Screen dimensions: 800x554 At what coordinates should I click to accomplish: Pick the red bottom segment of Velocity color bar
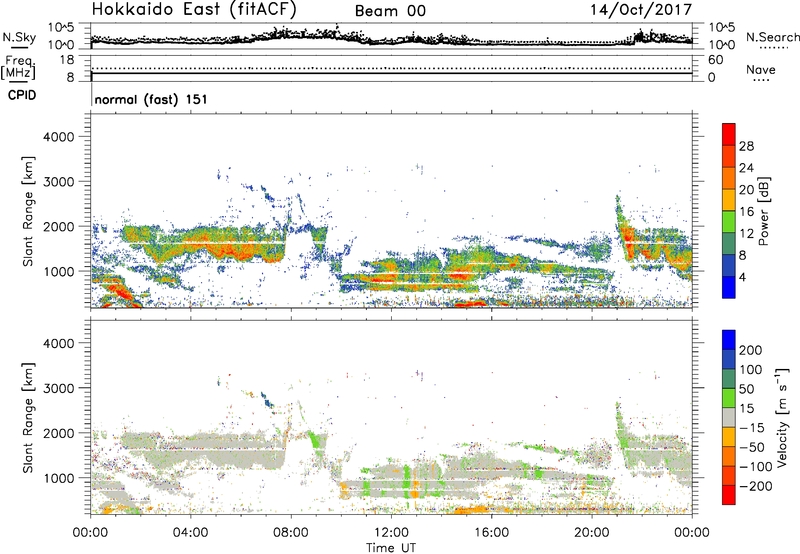tap(729, 495)
